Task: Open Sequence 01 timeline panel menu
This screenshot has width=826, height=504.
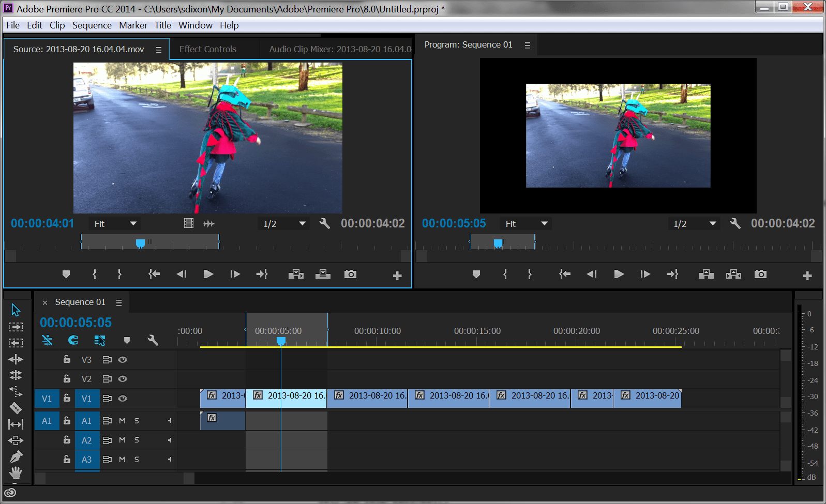Action: click(119, 302)
